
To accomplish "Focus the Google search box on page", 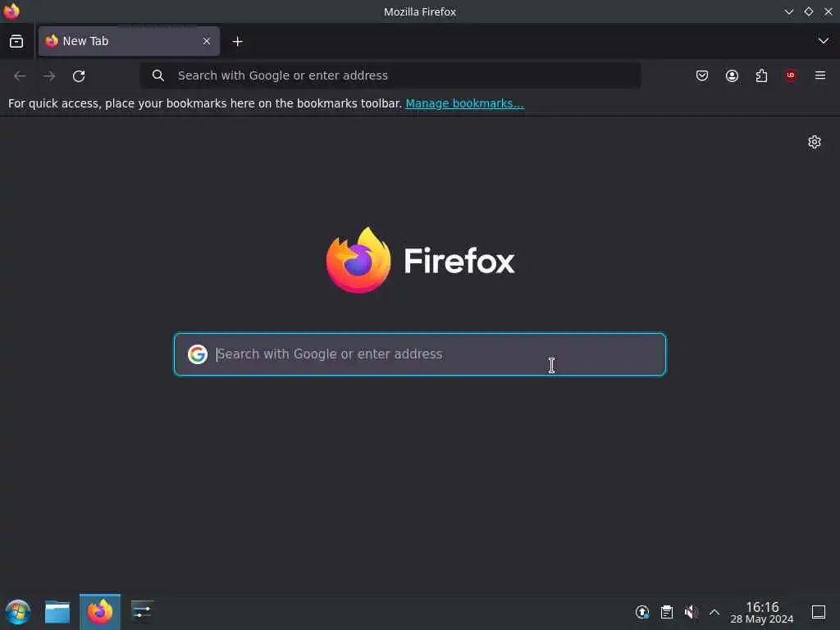I will click(x=420, y=354).
